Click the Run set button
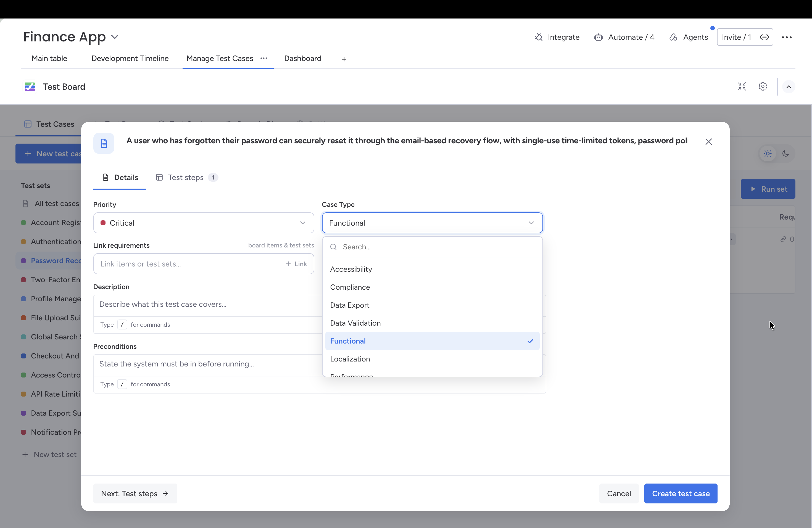 (x=768, y=189)
